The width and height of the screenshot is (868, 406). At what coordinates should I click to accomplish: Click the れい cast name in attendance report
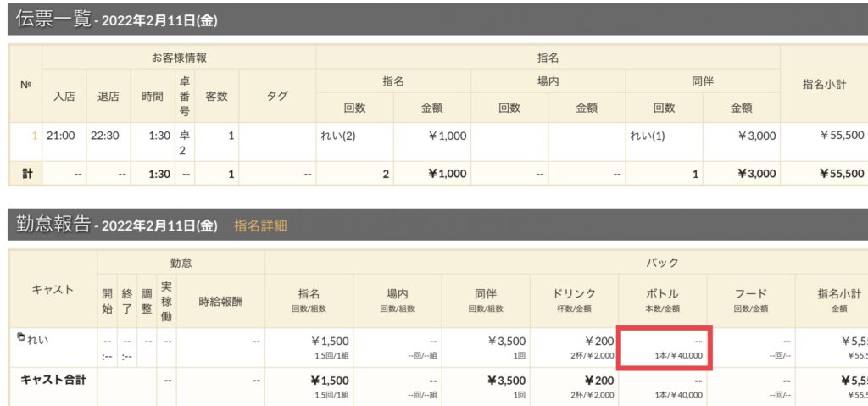point(37,340)
